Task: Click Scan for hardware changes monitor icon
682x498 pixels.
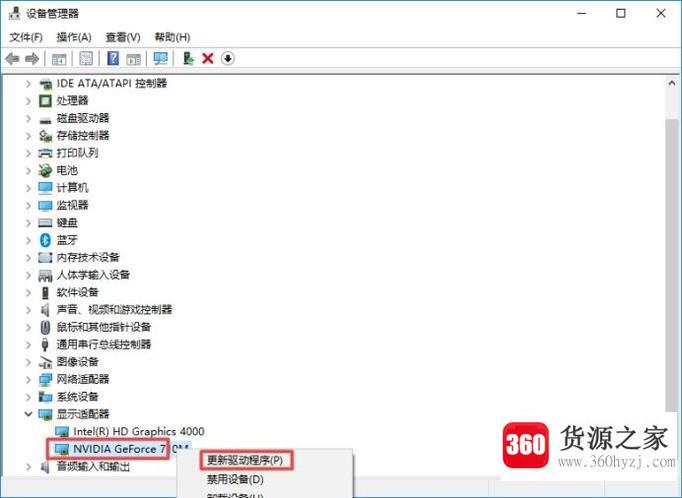Action: pos(160,58)
